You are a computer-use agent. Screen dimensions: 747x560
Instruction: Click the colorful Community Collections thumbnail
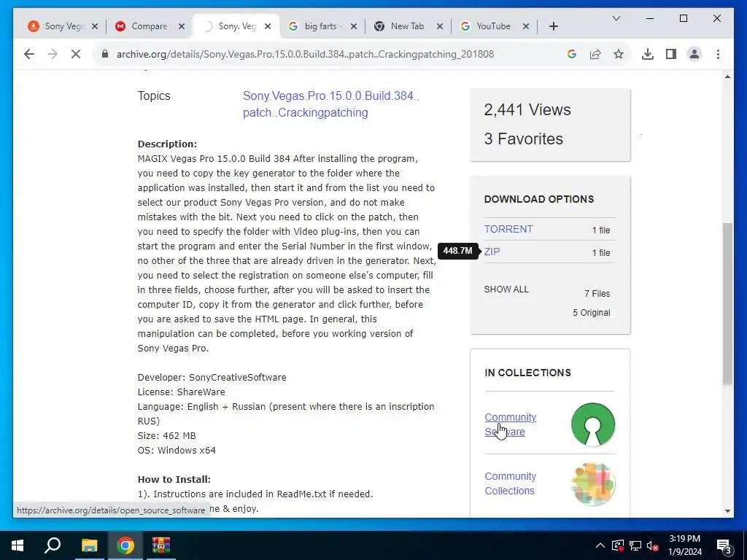[592, 484]
